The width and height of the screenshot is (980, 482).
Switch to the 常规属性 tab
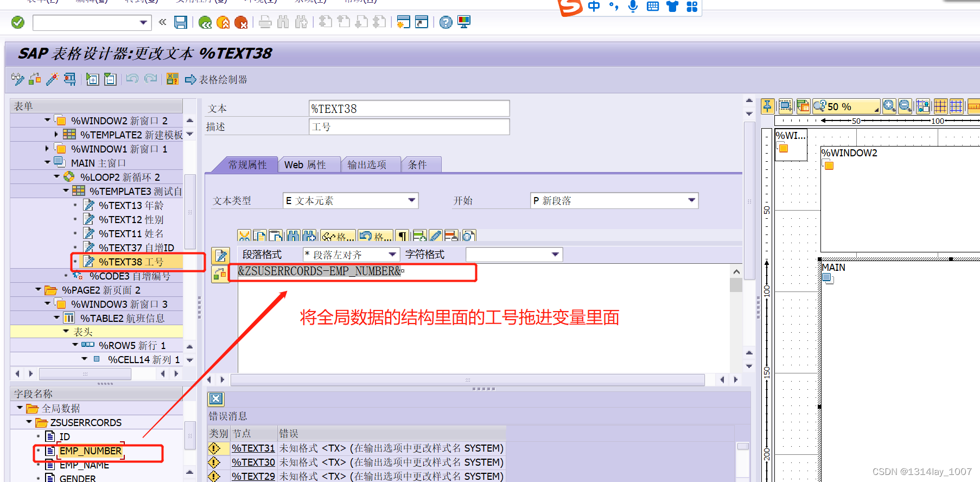point(247,164)
